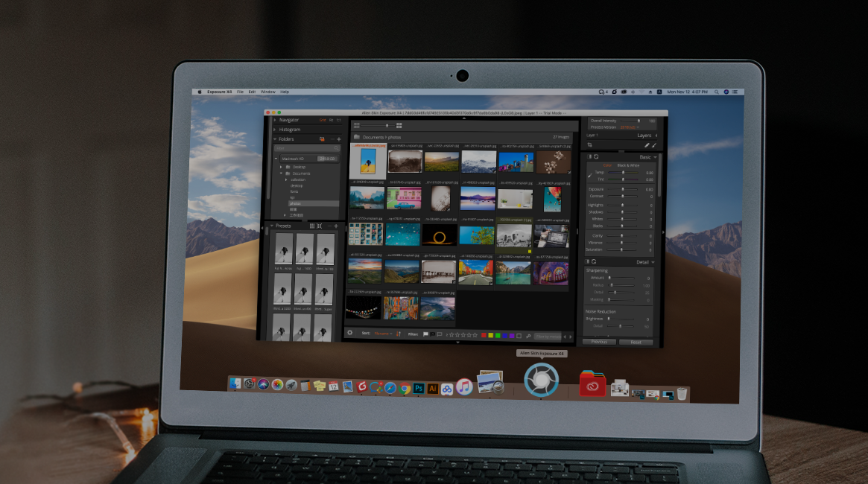The image size is (868, 484).
Task: Enable the five-star rating filter
Action: coord(475,334)
